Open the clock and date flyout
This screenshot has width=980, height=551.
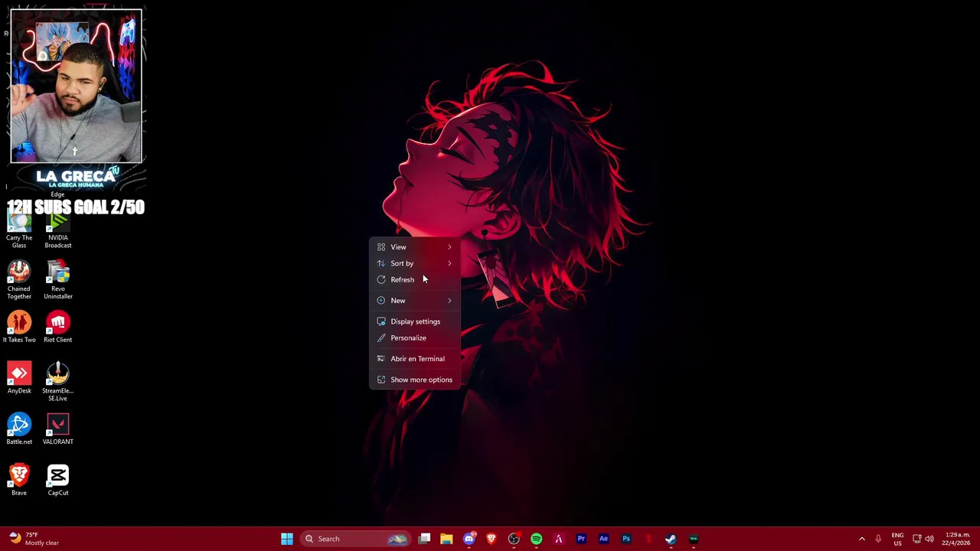[x=958, y=539]
